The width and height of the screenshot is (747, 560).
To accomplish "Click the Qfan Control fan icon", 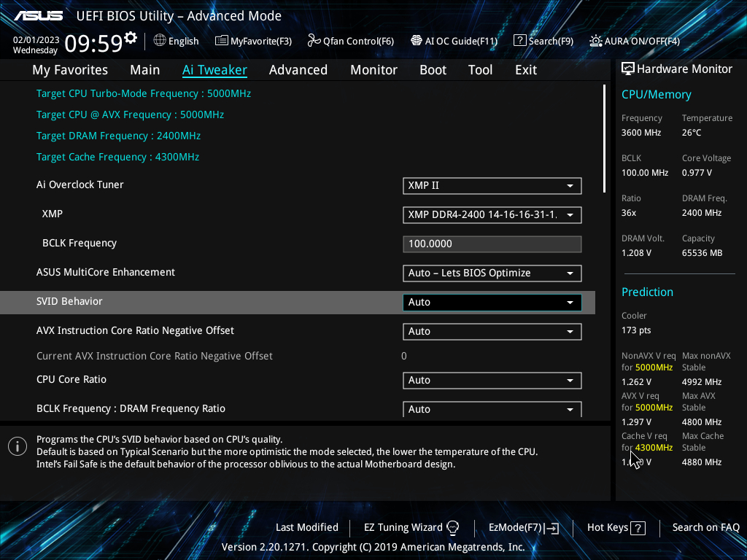I will click(x=314, y=41).
